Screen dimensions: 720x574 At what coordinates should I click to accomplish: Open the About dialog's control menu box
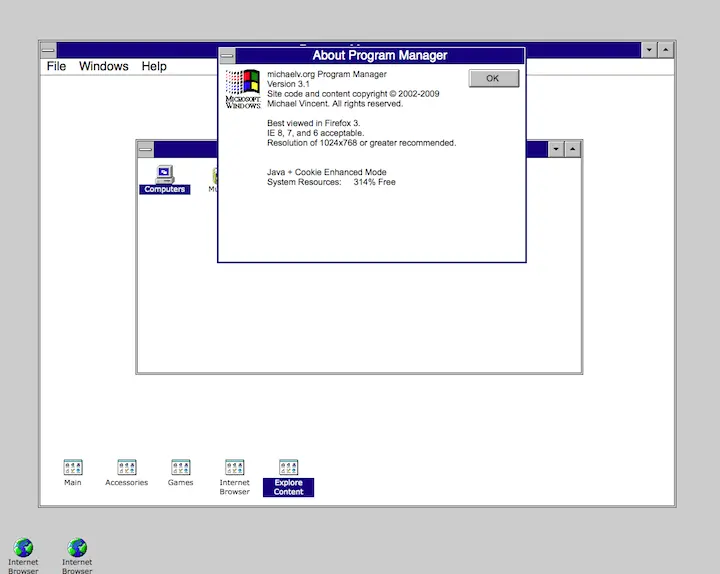(227, 56)
